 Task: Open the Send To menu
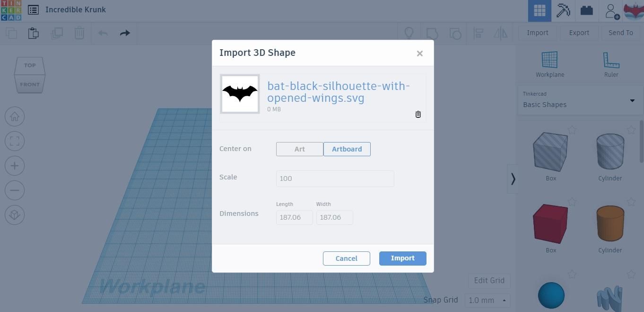(620, 33)
